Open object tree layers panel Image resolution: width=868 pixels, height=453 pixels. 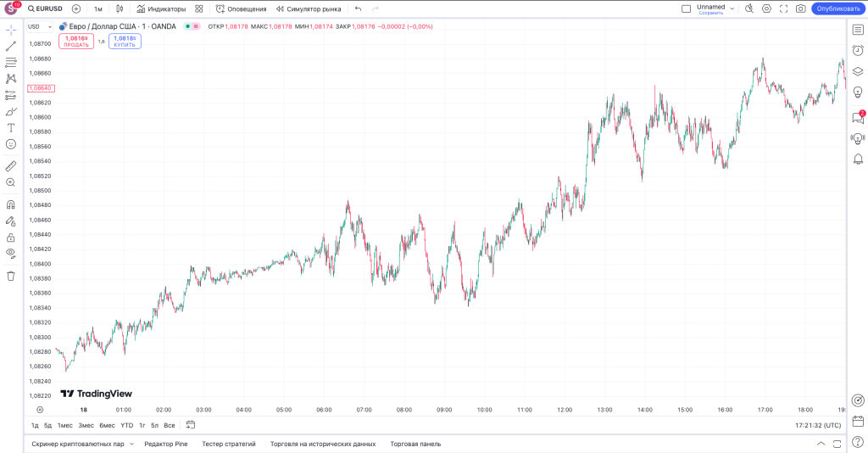858,71
